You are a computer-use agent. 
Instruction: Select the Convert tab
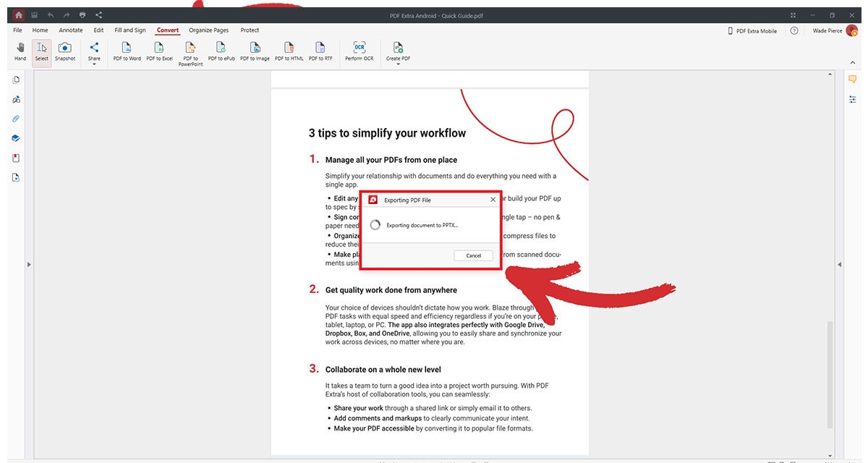(168, 30)
